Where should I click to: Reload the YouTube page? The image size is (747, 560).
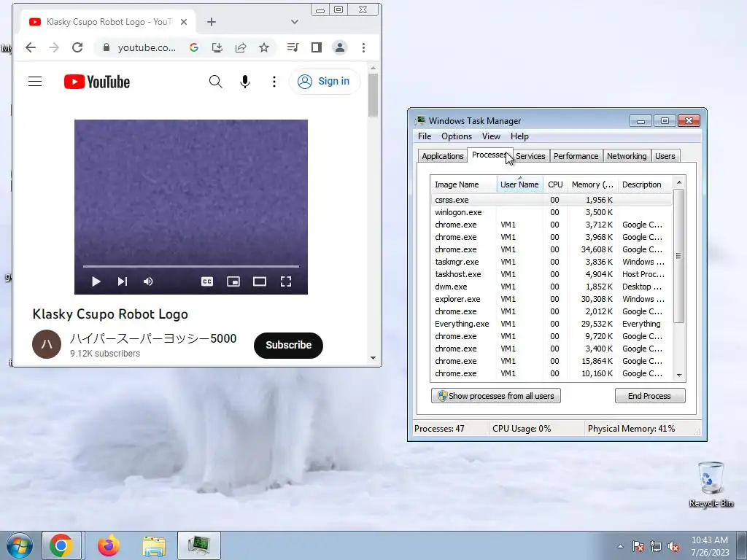(x=77, y=47)
